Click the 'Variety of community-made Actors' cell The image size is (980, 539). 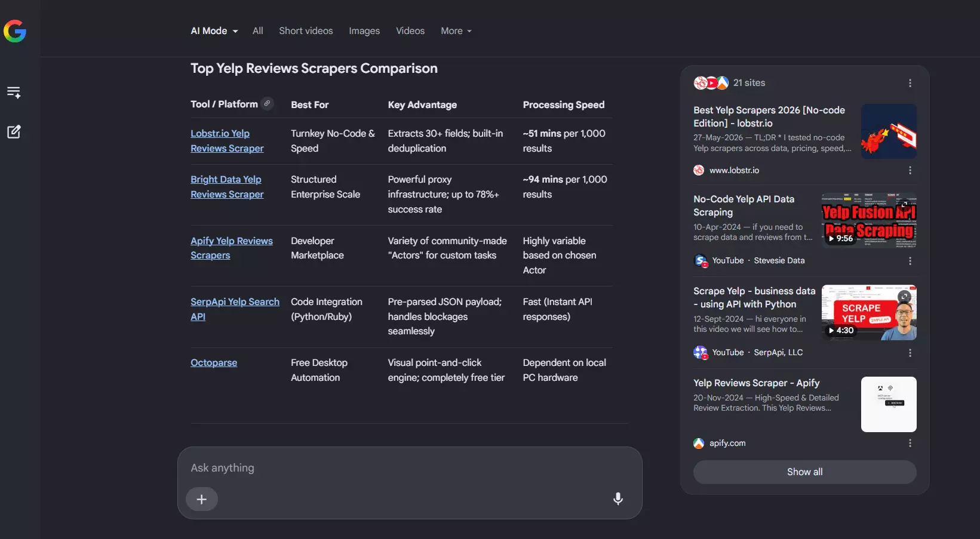tap(447, 248)
